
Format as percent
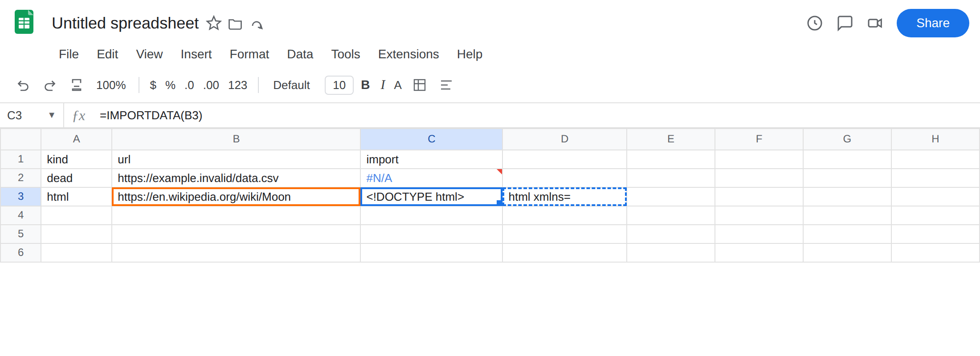coord(170,85)
